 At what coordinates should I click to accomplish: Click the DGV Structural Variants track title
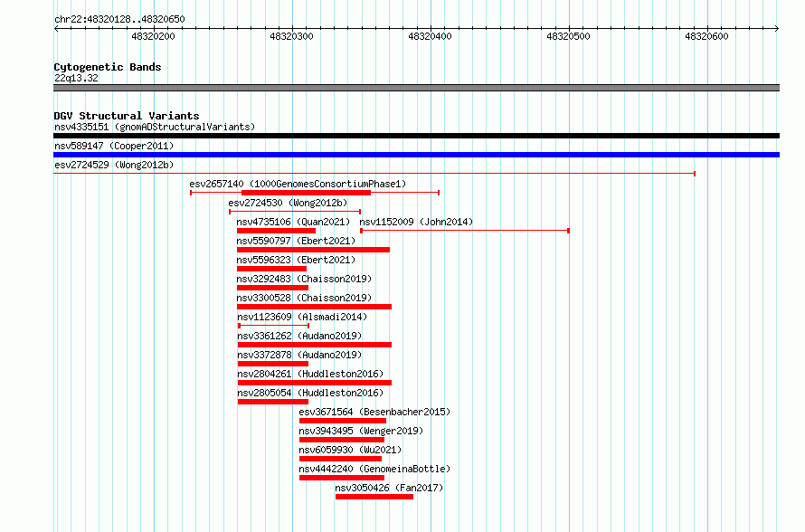tap(127, 116)
